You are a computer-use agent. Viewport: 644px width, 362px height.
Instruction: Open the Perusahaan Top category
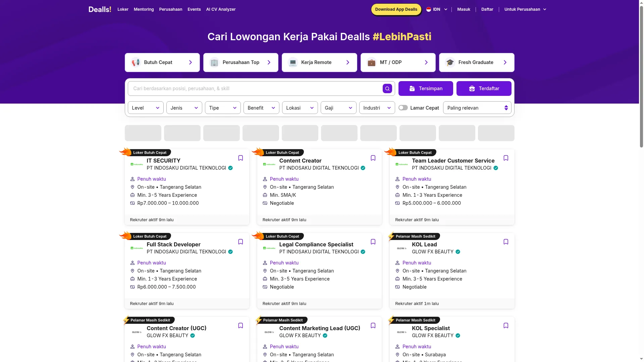coord(241,62)
